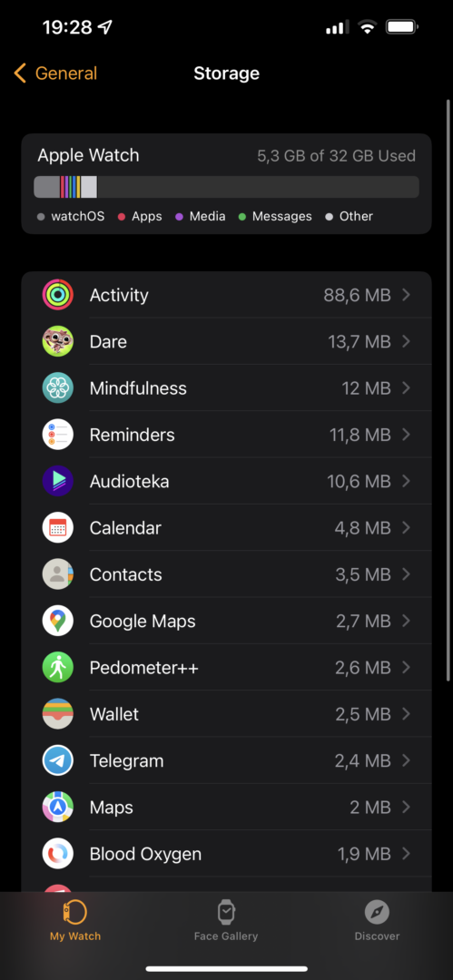Click the vertical scrollbar indicator
453x980 pixels.
point(448,390)
